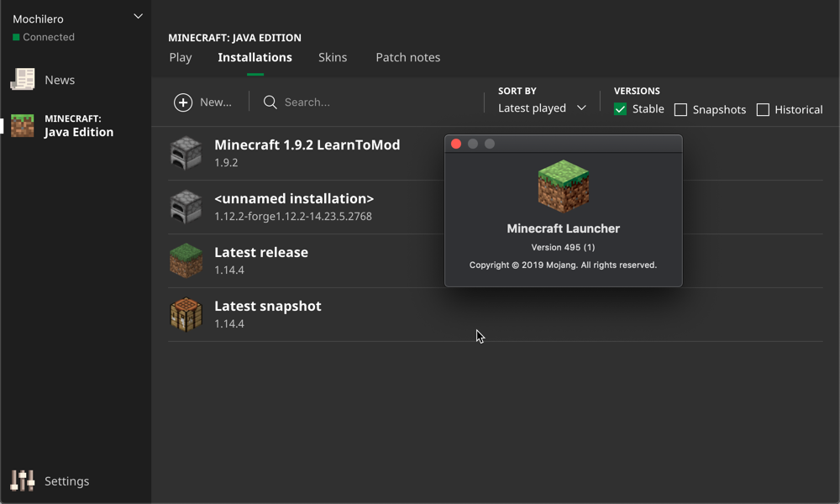
Task: Switch to the Skins tab
Action: pyautogui.click(x=333, y=57)
